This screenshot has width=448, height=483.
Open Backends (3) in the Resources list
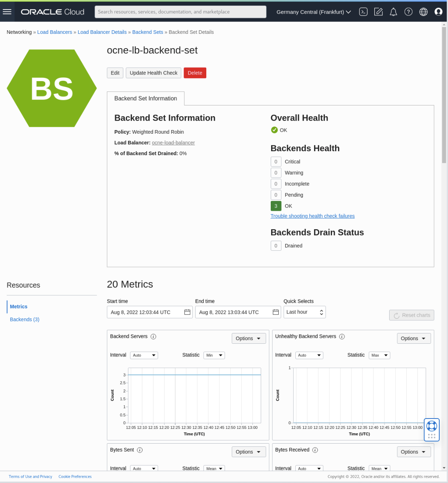coord(25,319)
